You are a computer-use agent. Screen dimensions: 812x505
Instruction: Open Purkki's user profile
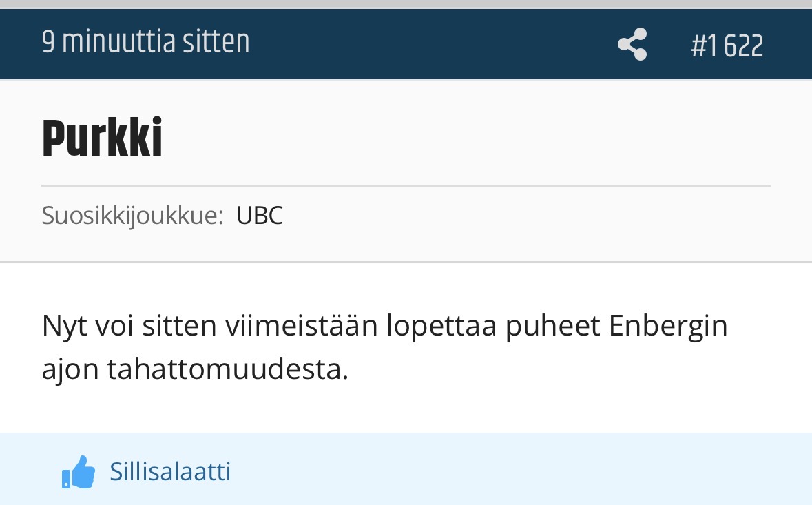(x=102, y=140)
